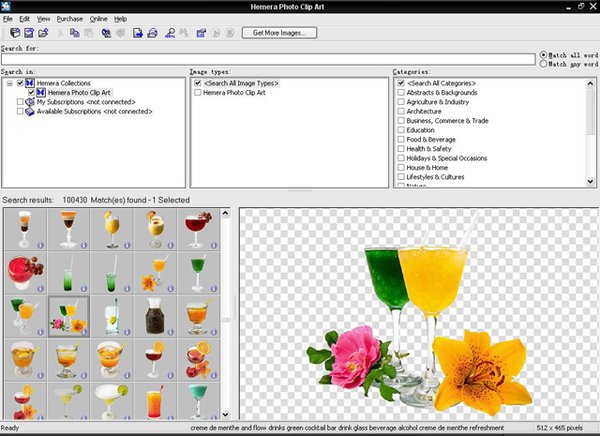Image resolution: width=600 pixels, height=436 pixels.
Task: Click the Categories scrollbar thumb
Action: (590, 112)
